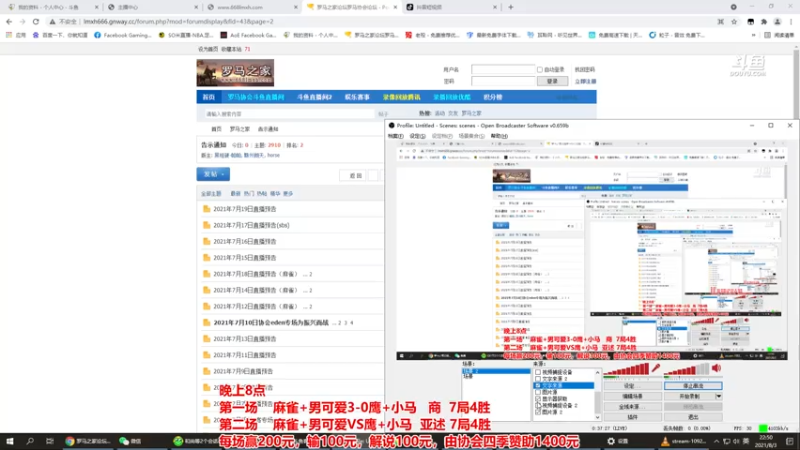800x450 pixels.
Task: Show hidden system tray icons
Action: [x=716, y=441]
